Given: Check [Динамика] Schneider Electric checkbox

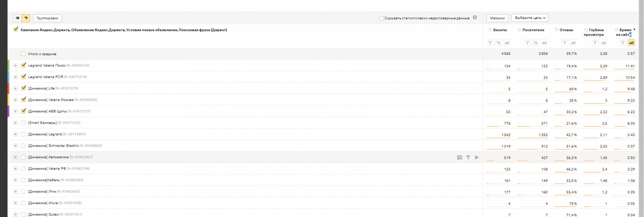Looking at the screenshot, I should [x=23, y=146].
